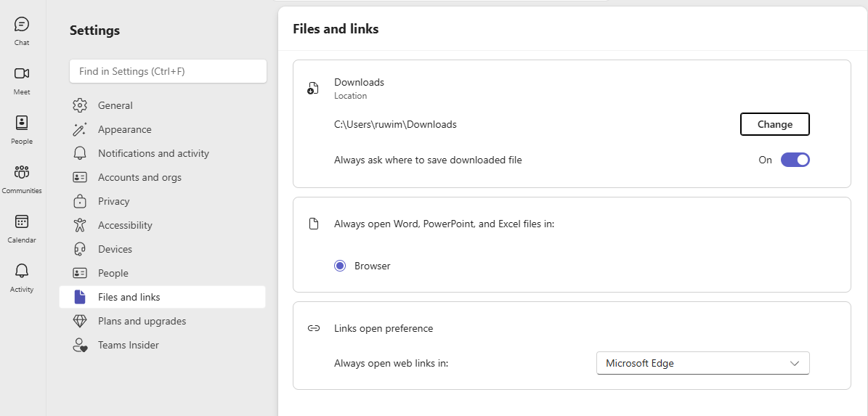Click the General gear icon
Viewport: 868px width, 416px height.
(80, 105)
